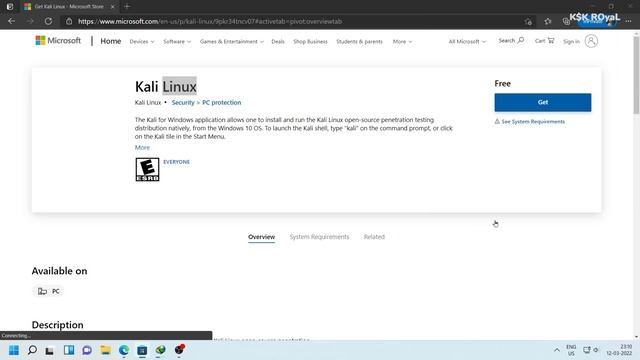The width and height of the screenshot is (640, 360).
Task: Open the recorder app on taskbar
Action: tap(179, 350)
